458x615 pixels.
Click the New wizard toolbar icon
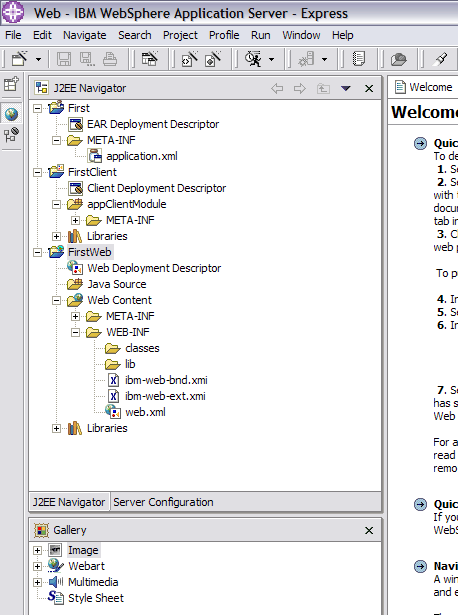20,59
